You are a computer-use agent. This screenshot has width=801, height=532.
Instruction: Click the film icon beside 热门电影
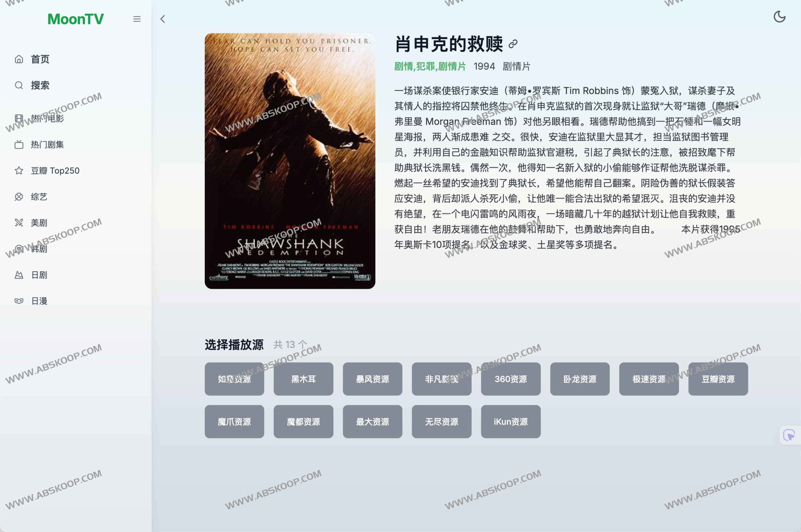coord(19,119)
